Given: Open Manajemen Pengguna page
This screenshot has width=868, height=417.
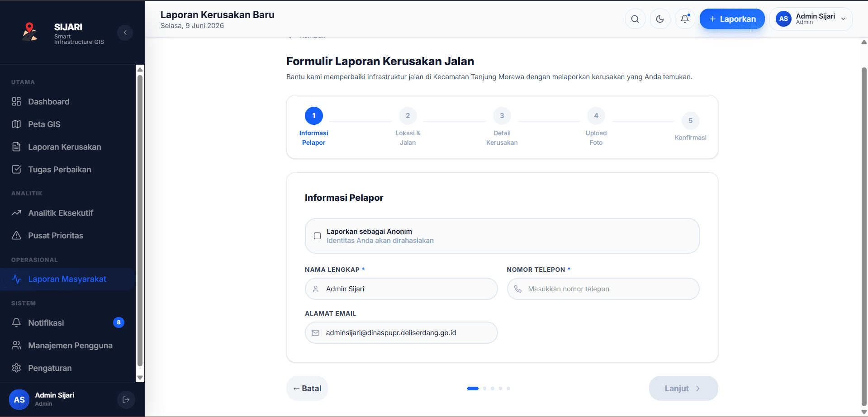Looking at the screenshot, I should (x=68, y=346).
